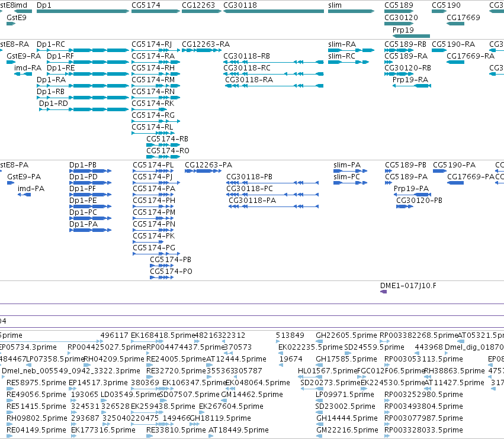Image resolution: width=504 pixels, height=439 pixels.
Task: Open protein CG5190-PA
Action: pos(439,171)
